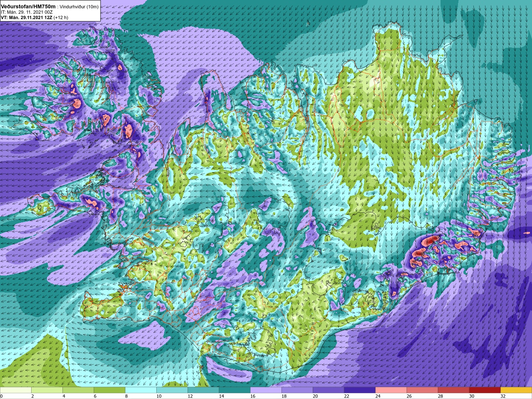Image resolution: width=532 pixels, height=399 pixels.
Task: Click the dark red 30–32 legend swatch
Action: [x=485, y=390]
